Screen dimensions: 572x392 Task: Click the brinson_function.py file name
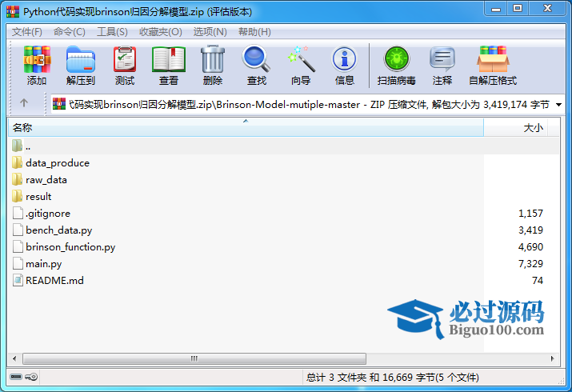click(x=70, y=247)
